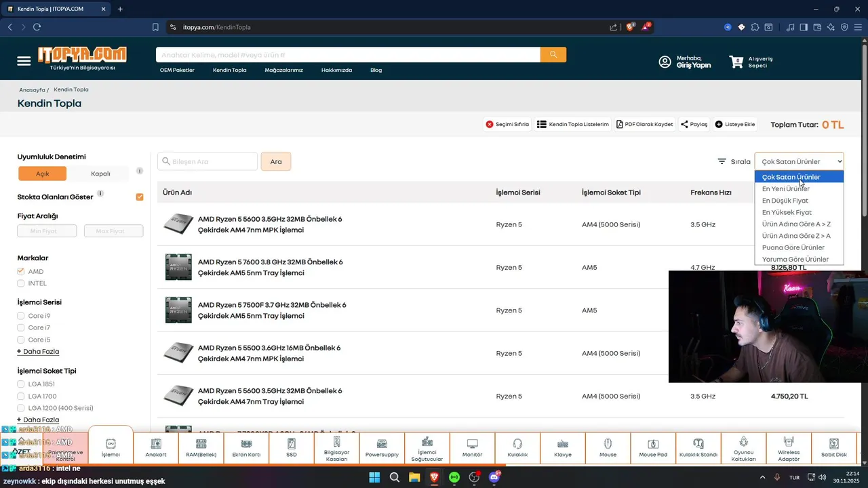Select the Sabit Disk category
The width and height of the screenshot is (868, 488).
pyautogui.click(x=834, y=448)
